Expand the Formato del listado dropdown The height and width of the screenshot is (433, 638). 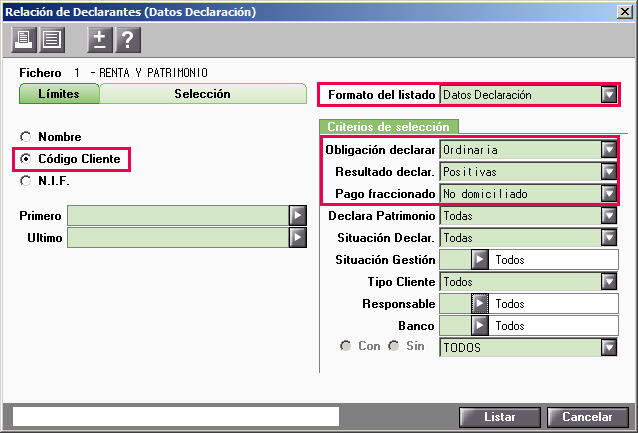[x=608, y=95]
